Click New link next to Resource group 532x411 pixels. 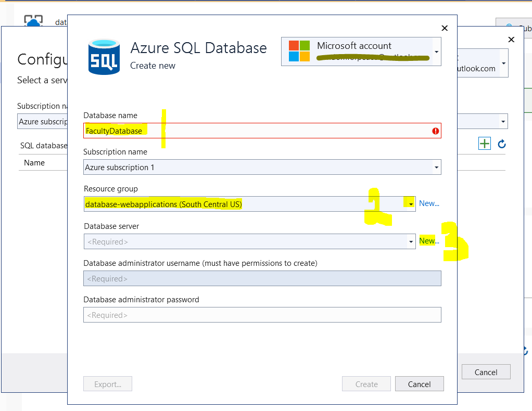pyautogui.click(x=429, y=203)
